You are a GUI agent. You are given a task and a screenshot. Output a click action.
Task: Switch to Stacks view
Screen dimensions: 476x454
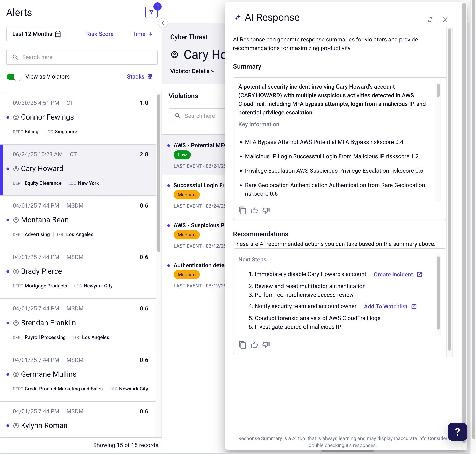[x=140, y=77]
